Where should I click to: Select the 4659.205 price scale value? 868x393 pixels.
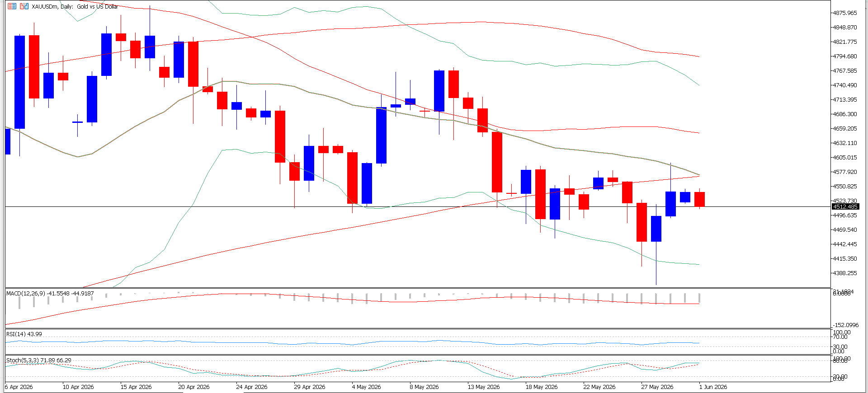click(845, 129)
